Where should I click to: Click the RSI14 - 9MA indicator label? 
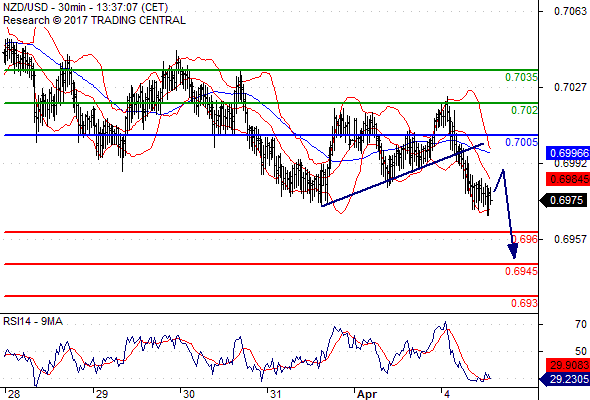pyautogui.click(x=33, y=321)
